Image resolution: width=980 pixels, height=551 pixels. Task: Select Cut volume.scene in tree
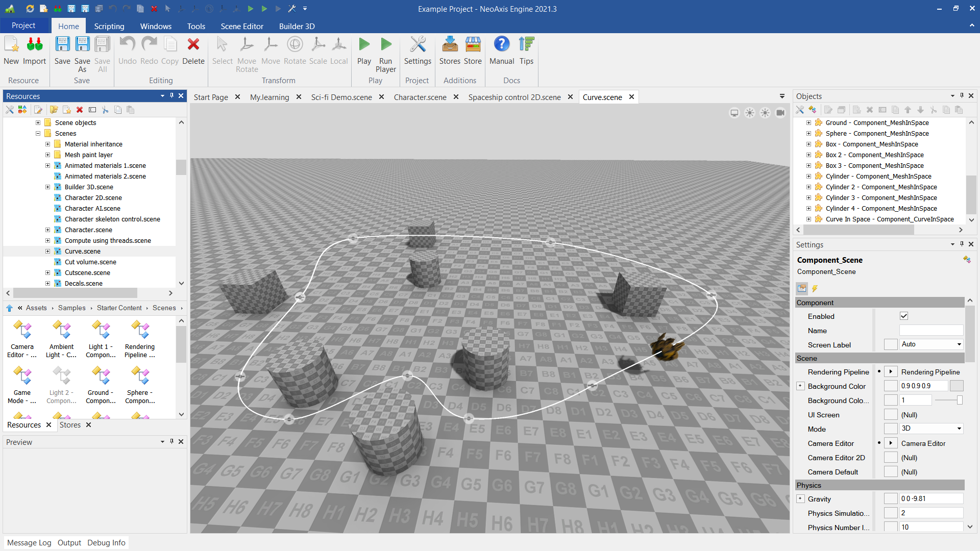[x=90, y=262]
